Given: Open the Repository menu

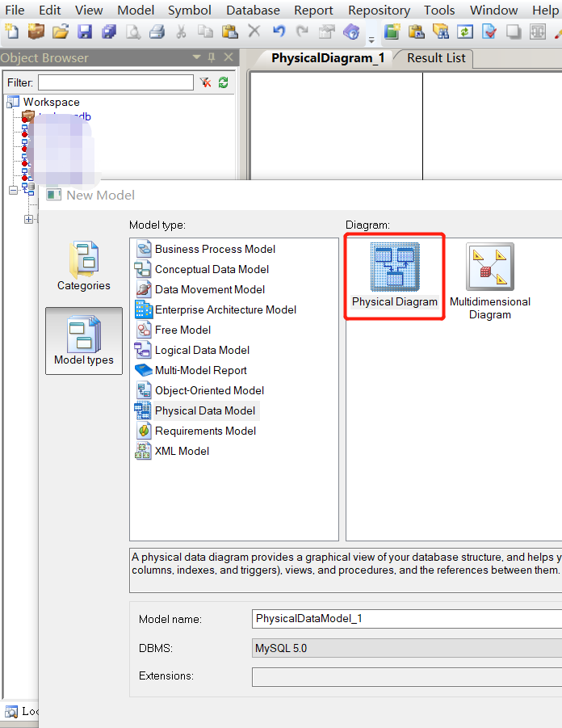Looking at the screenshot, I should (x=380, y=11).
